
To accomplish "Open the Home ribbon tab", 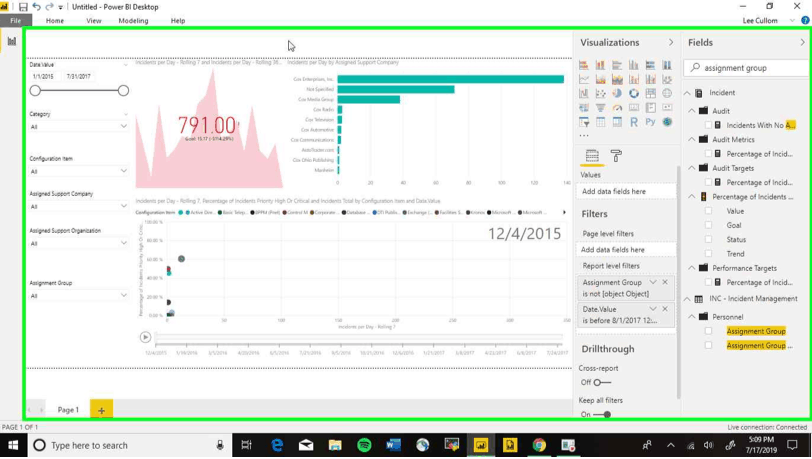I will 55,21.
